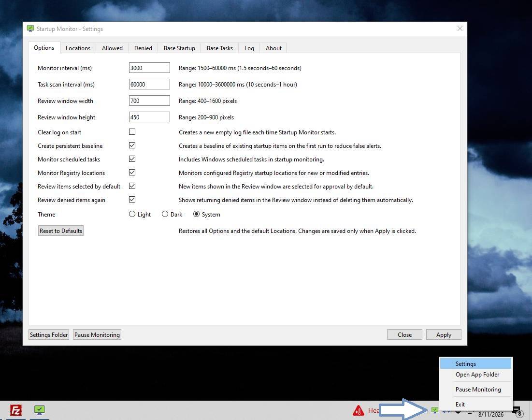
Task: Click the taskbar date 8/11/2026
Action: point(490,415)
